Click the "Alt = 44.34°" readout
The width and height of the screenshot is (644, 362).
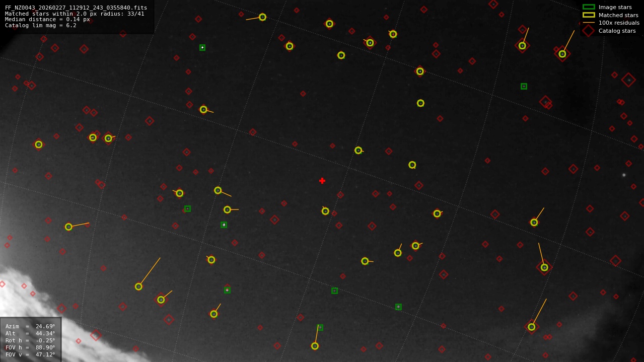pyautogui.click(x=30, y=333)
